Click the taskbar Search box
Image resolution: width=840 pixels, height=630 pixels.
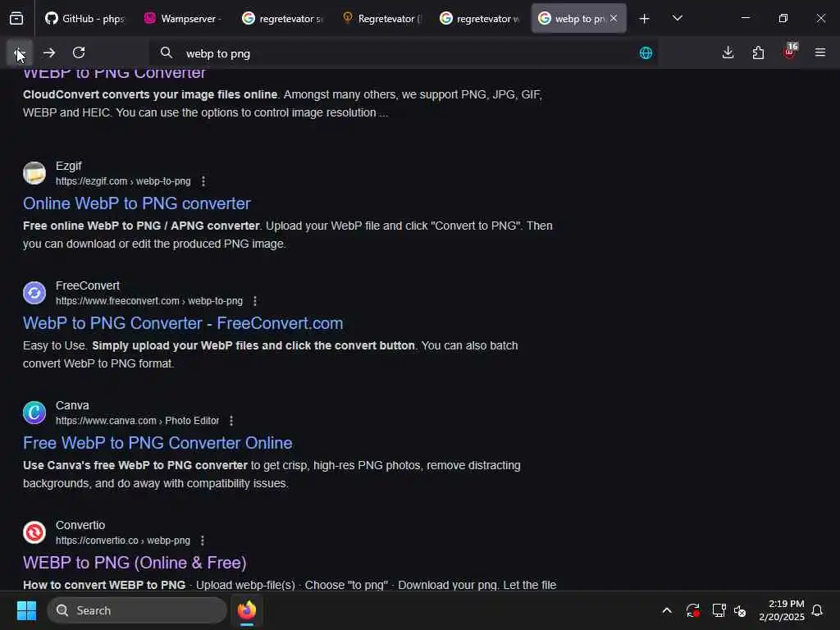click(137, 610)
